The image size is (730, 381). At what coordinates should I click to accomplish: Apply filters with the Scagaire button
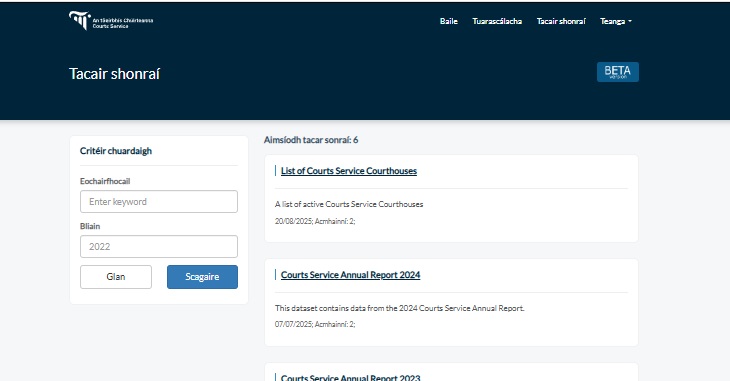pyautogui.click(x=203, y=277)
